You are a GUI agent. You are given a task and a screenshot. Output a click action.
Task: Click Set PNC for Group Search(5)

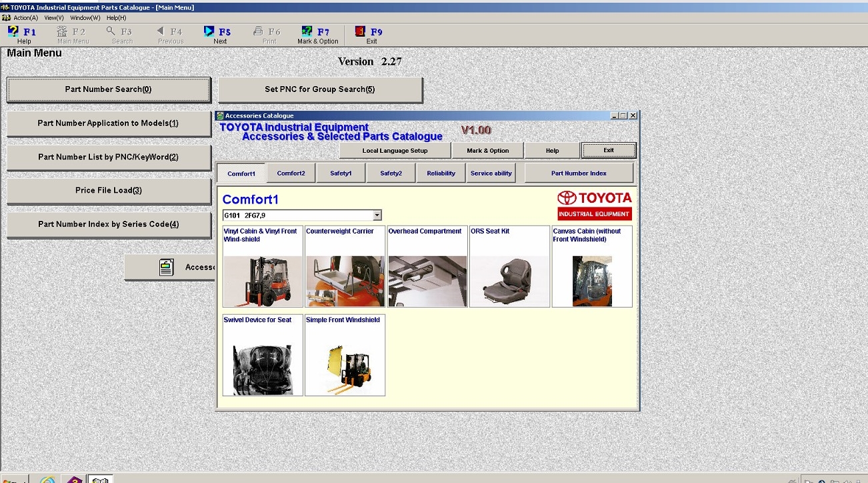[x=320, y=89]
